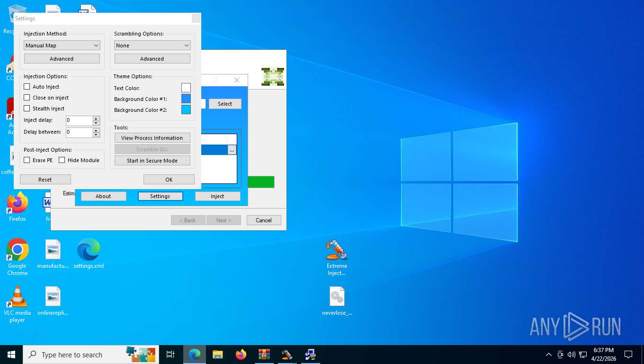Viewport: 644px width, 364px height.
Task: Open the clock showing 6:37 PM
Action: pyautogui.click(x=603, y=355)
